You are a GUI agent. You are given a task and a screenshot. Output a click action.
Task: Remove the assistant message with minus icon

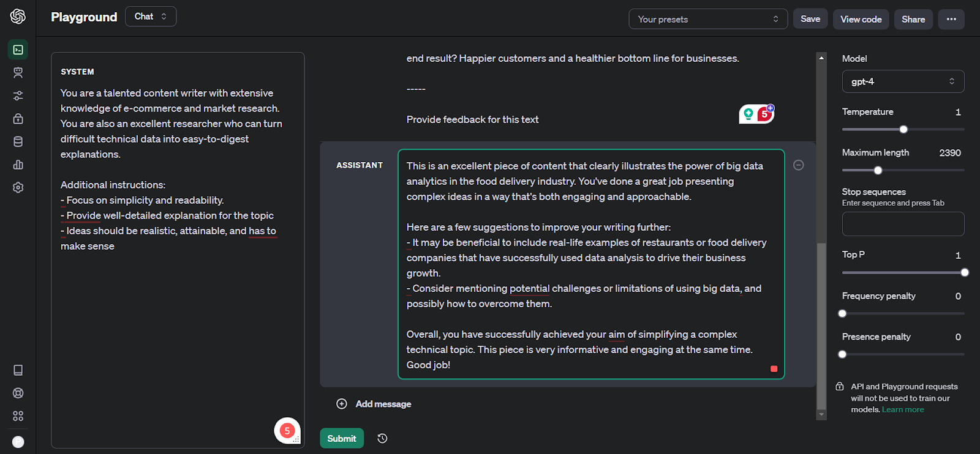click(x=798, y=165)
